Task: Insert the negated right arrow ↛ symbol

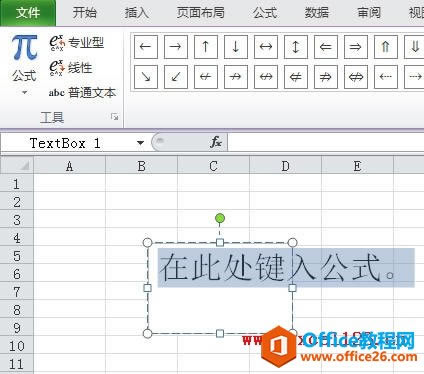Action: pyautogui.click(x=236, y=77)
